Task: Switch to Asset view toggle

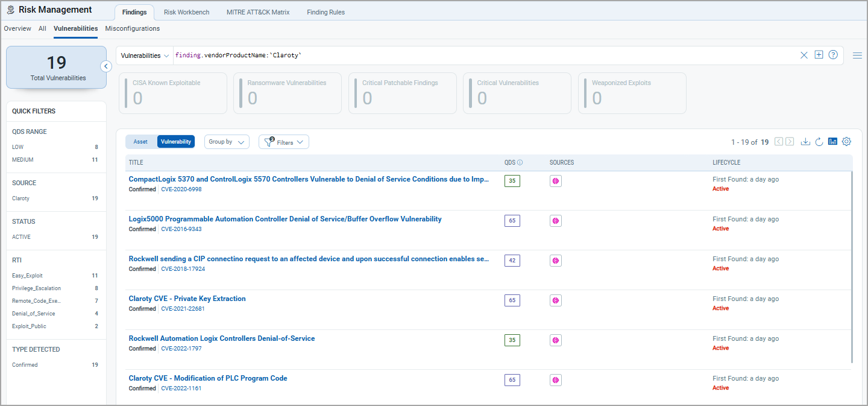Action: click(x=140, y=142)
